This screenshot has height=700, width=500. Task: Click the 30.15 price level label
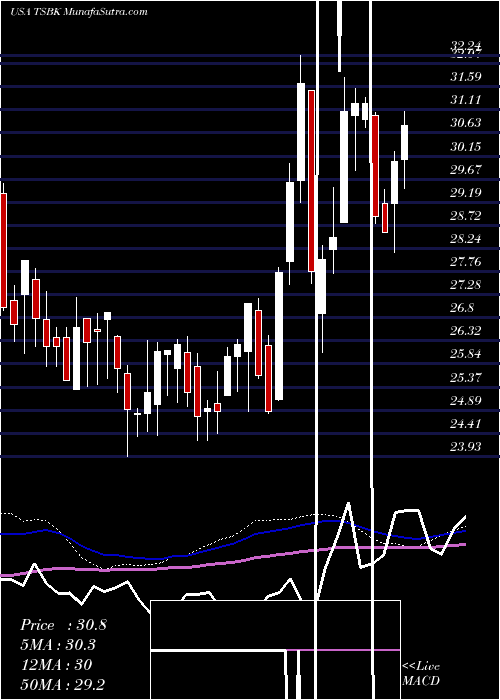pyautogui.click(x=466, y=146)
